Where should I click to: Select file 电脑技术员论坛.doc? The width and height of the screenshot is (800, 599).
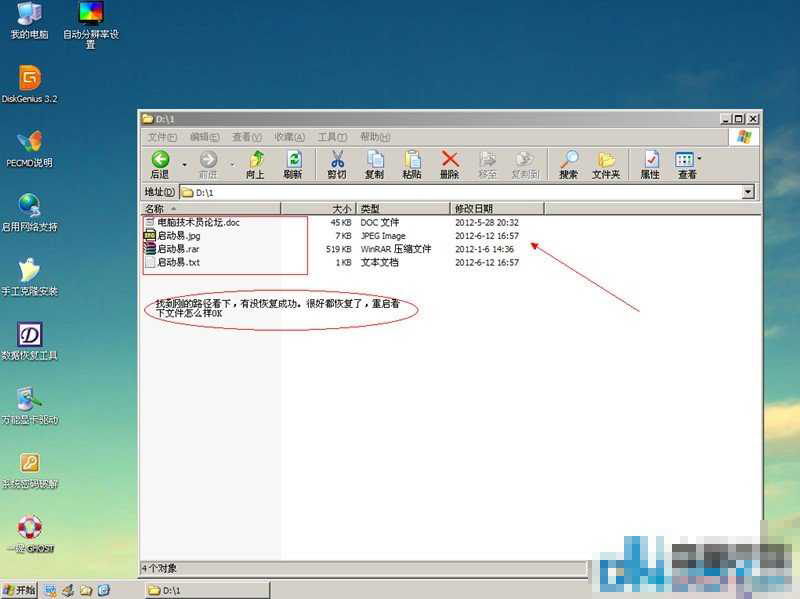point(198,222)
